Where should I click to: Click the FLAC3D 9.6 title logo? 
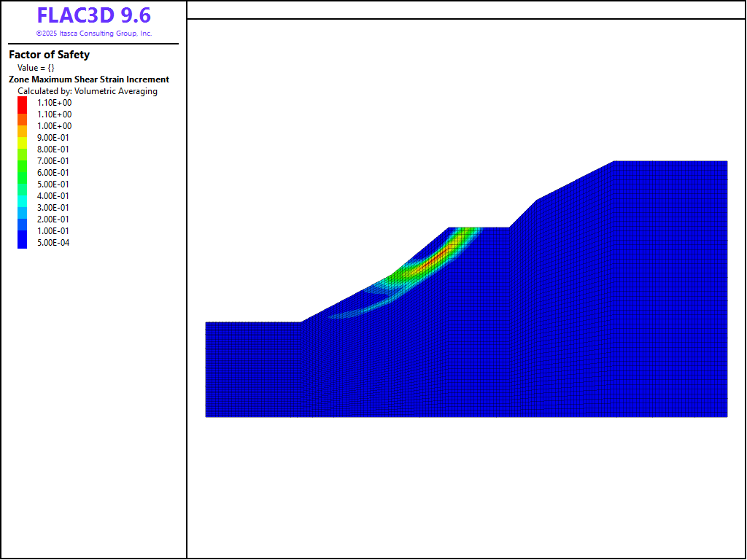(93, 16)
